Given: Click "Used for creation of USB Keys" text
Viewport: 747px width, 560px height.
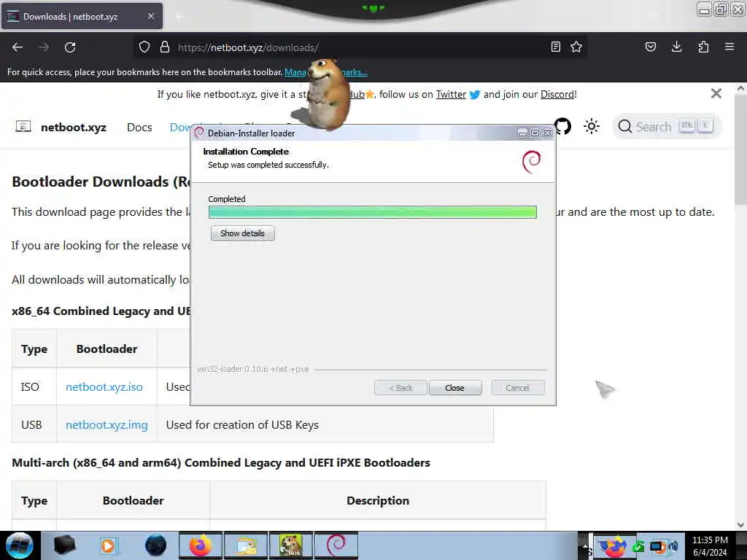Looking at the screenshot, I should click(x=242, y=425).
